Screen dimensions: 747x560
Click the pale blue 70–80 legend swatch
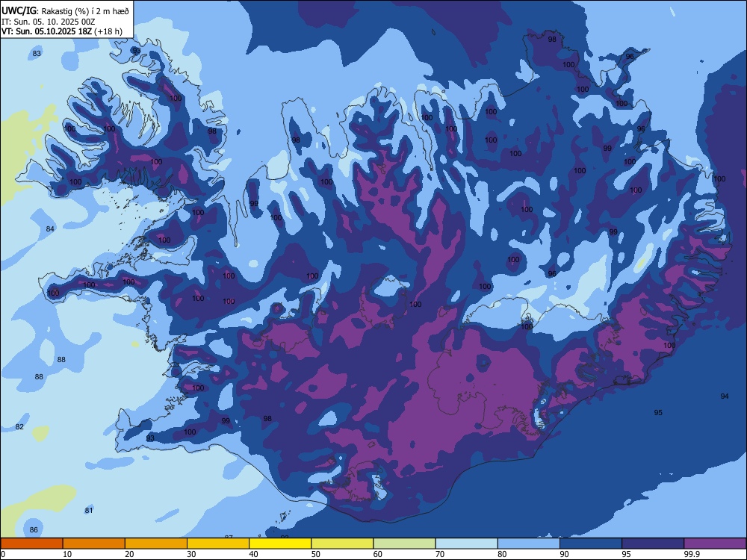(x=467, y=544)
